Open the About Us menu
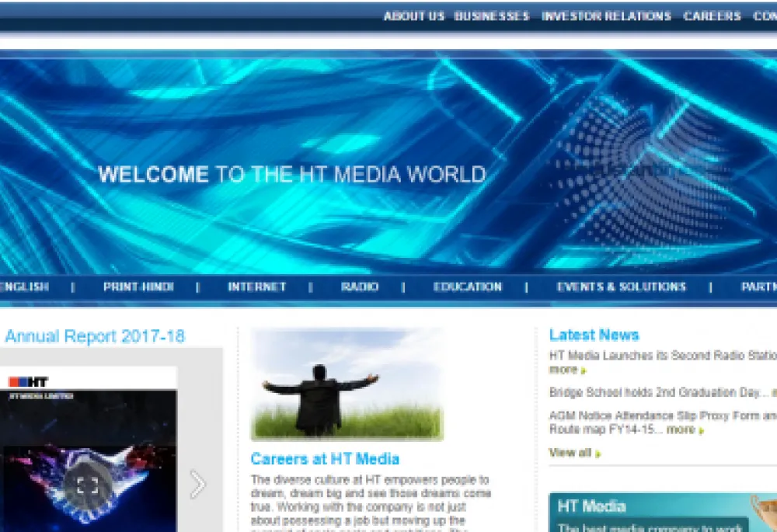The image size is (777, 532). 414,16
